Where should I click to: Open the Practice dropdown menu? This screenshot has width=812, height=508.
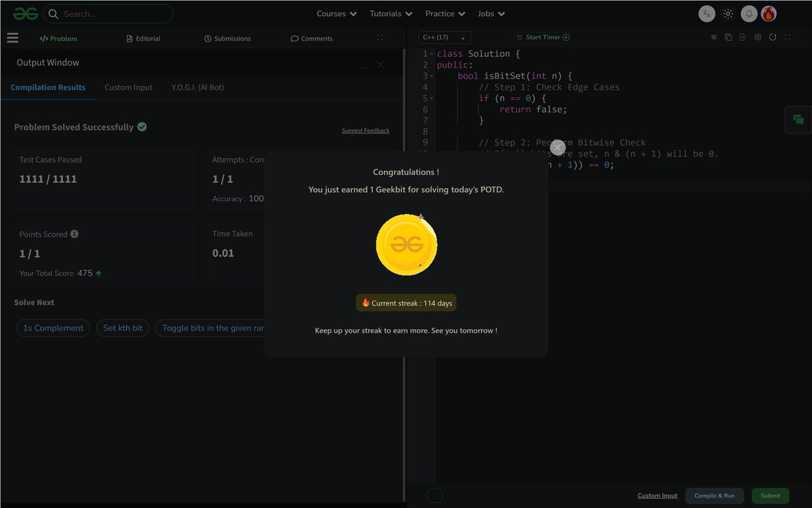(445, 14)
